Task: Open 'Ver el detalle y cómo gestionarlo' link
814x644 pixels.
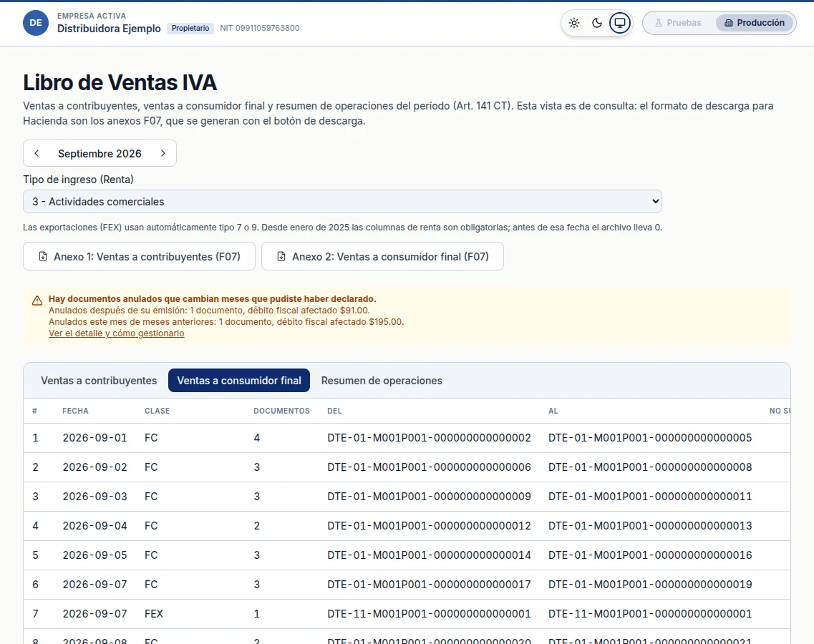Action: tap(116, 333)
